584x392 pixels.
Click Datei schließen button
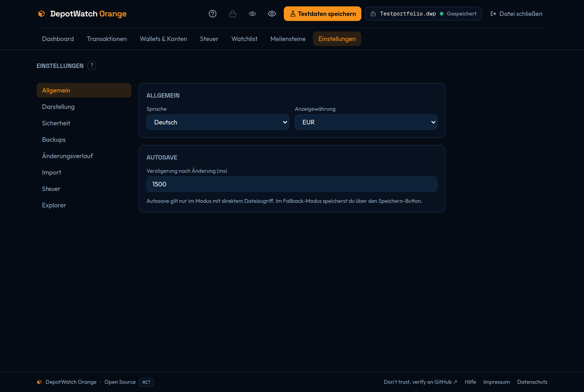[516, 14]
